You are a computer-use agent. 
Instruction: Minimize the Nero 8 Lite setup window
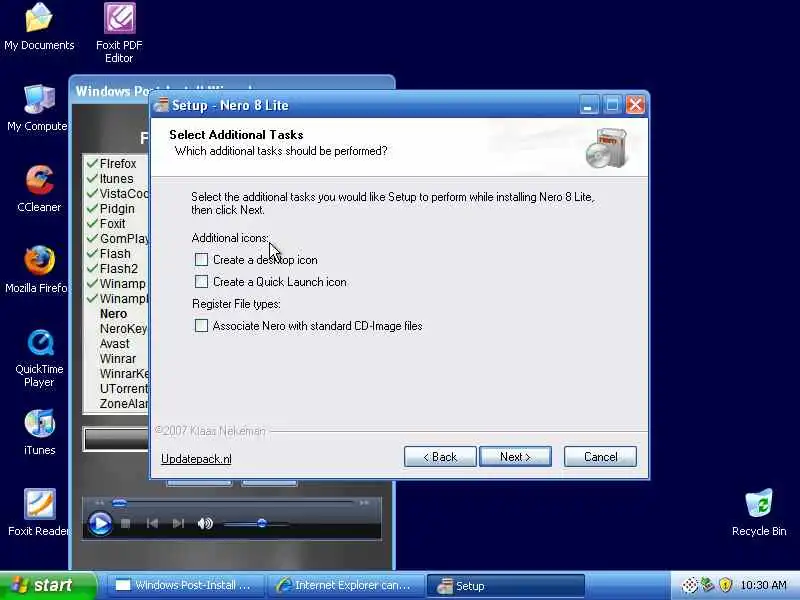coord(588,105)
